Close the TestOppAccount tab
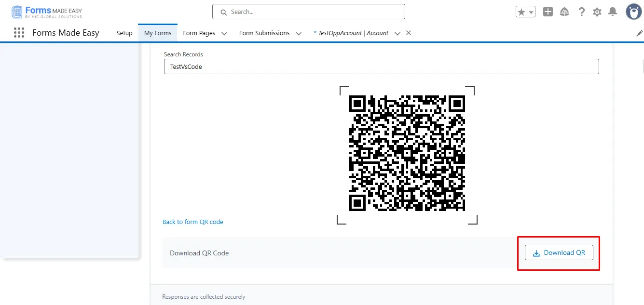The width and height of the screenshot is (644, 305). [409, 33]
